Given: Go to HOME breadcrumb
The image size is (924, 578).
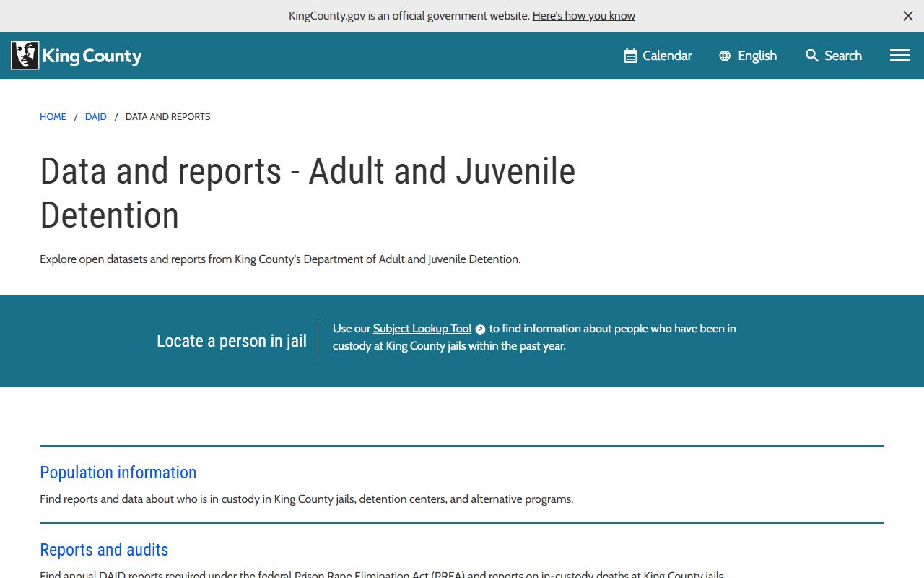Looking at the screenshot, I should pos(53,116).
